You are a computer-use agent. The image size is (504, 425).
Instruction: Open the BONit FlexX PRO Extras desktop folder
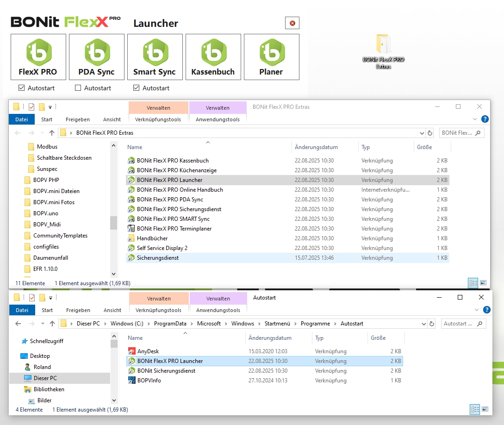click(383, 51)
